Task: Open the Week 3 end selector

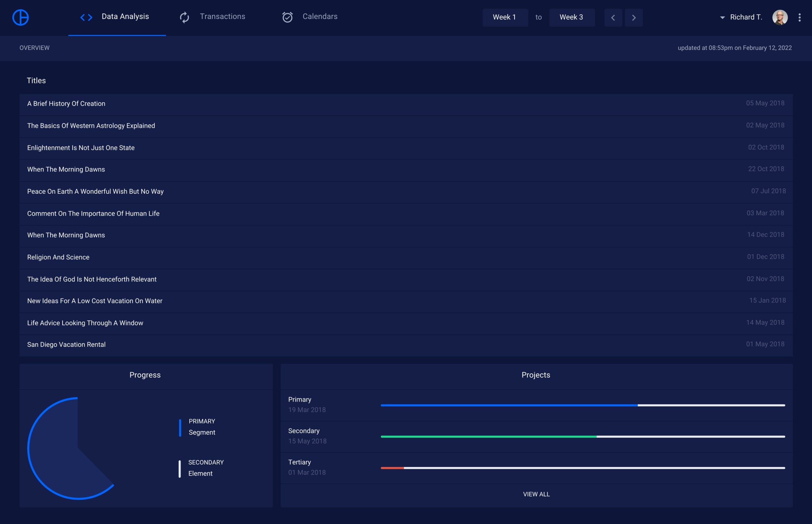Action: coord(572,17)
